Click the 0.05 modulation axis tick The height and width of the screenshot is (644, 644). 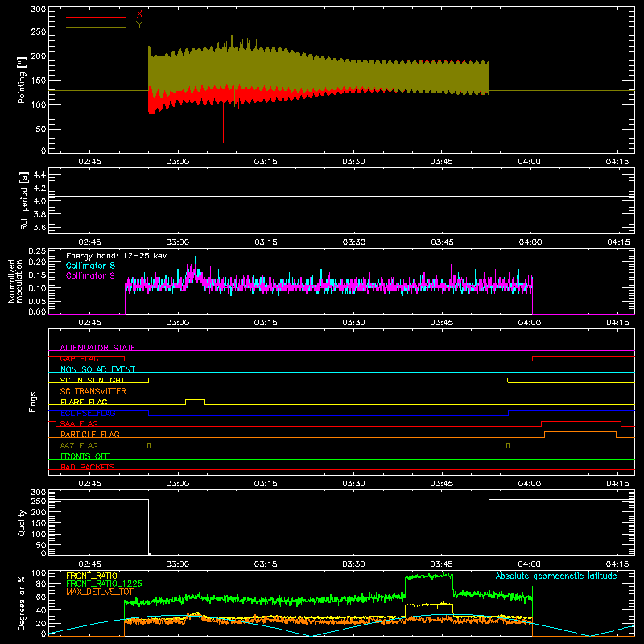[37, 301]
